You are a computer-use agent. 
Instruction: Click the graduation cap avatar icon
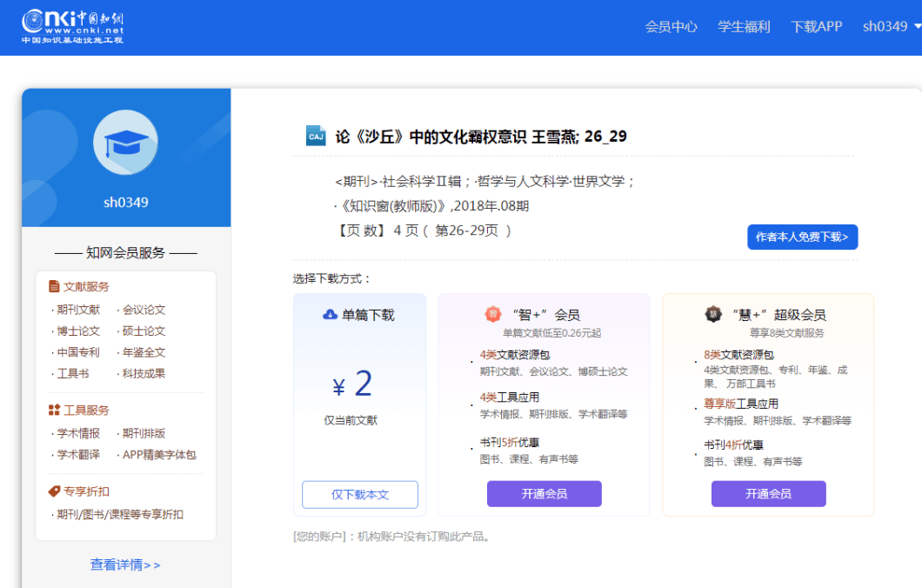(125, 143)
